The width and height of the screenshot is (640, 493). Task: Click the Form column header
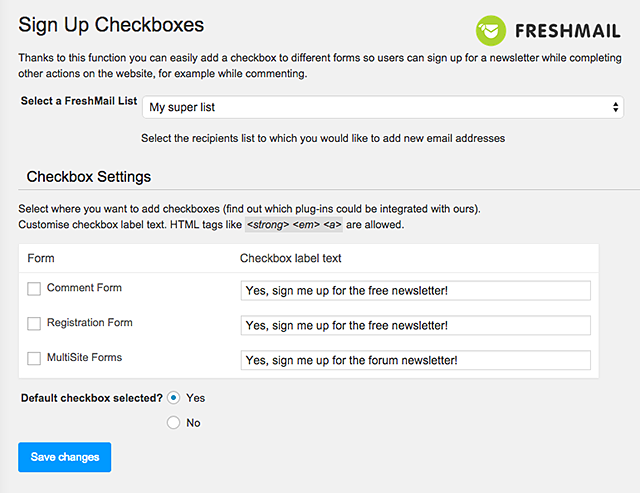pos(41,258)
